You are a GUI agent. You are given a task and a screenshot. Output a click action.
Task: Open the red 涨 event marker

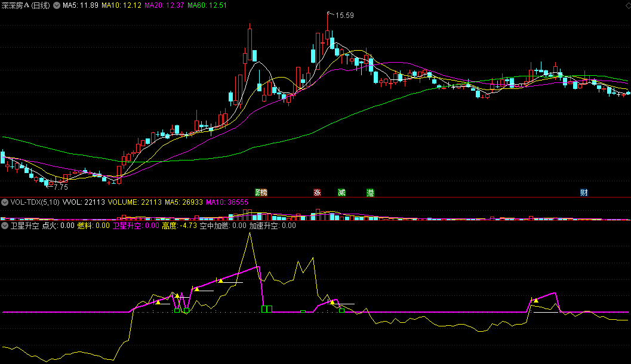317,192
